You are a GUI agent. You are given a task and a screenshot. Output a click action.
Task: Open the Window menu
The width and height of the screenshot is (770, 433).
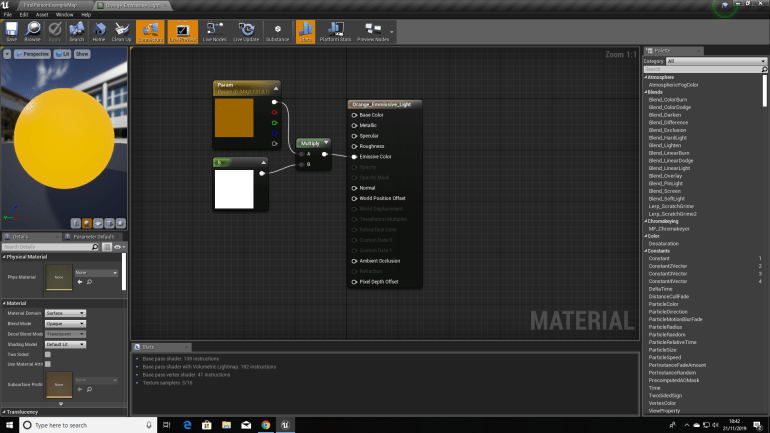[64, 15]
